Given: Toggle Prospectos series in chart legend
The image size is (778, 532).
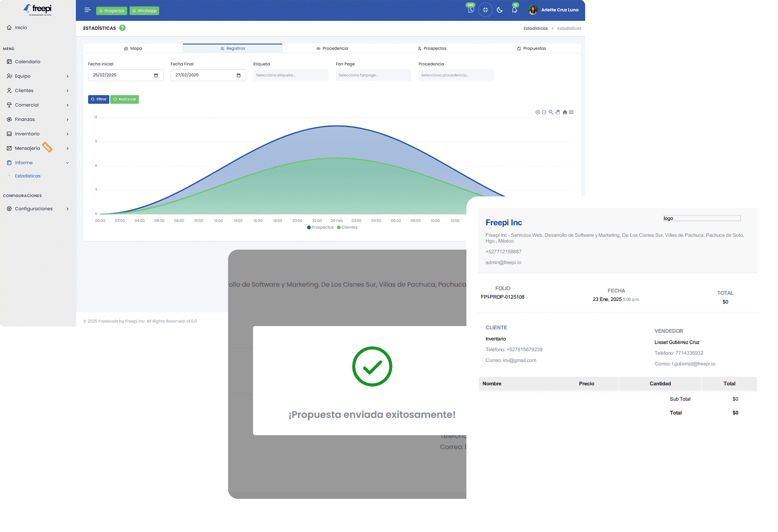Looking at the screenshot, I should (x=320, y=228).
